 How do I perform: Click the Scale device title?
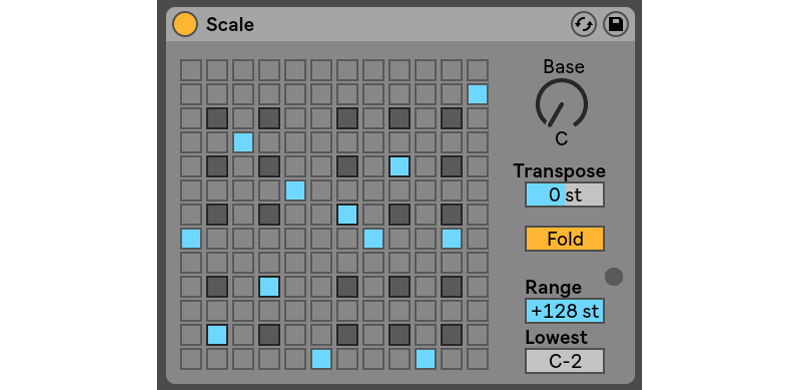click(x=230, y=25)
